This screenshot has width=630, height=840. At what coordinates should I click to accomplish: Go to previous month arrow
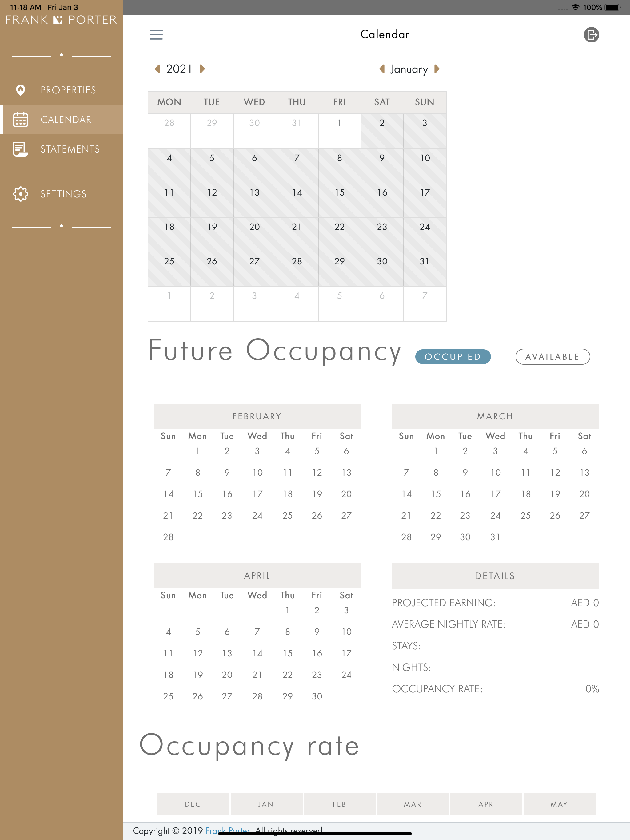[382, 69]
